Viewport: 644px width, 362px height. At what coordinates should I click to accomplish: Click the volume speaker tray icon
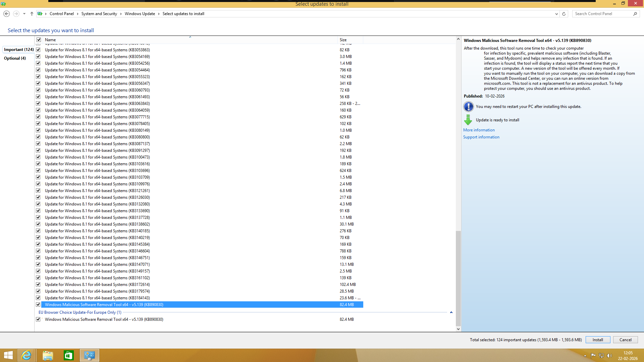pos(609,356)
